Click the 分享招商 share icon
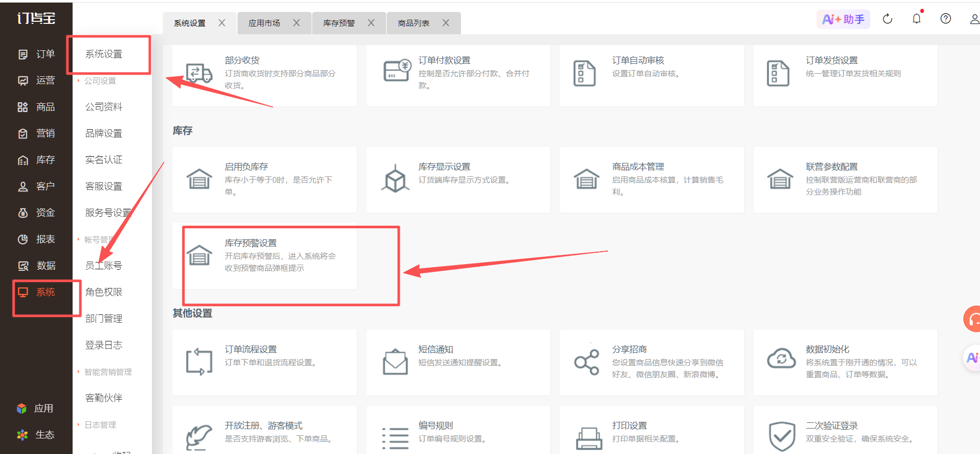This screenshot has height=454, width=980. (x=586, y=362)
